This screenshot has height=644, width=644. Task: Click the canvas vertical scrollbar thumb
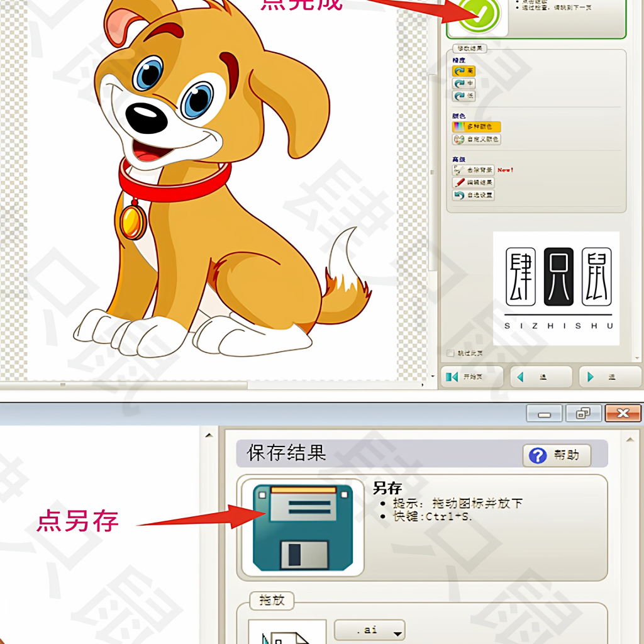point(431,172)
